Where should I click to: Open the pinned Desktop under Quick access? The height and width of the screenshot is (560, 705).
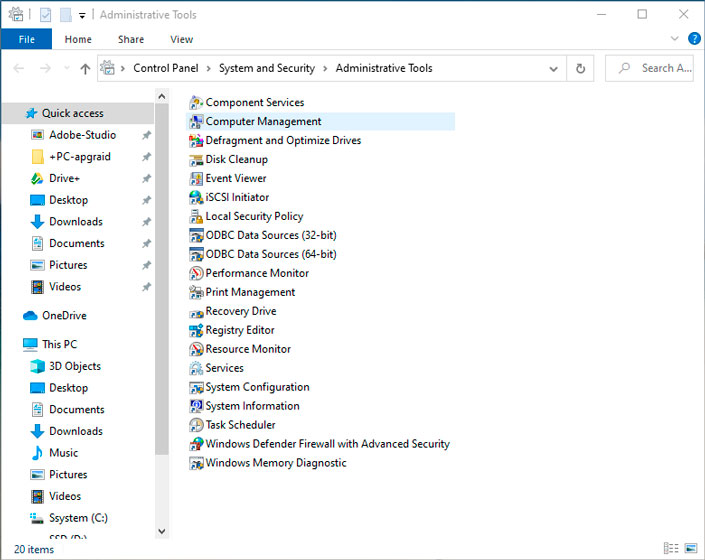click(x=68, y=200)
